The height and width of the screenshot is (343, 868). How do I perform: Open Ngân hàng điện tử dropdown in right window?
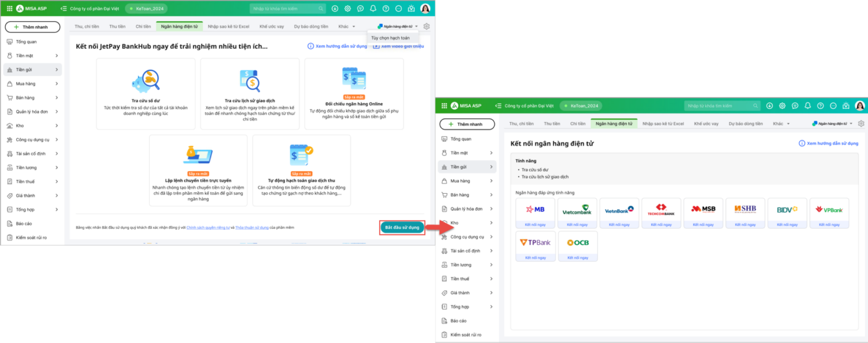pos(833,124)
